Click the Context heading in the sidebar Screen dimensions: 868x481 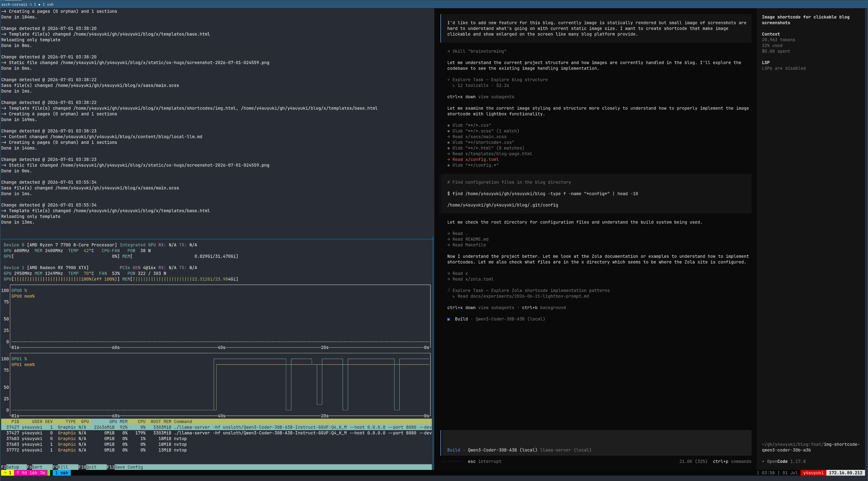tap(771, 34)
